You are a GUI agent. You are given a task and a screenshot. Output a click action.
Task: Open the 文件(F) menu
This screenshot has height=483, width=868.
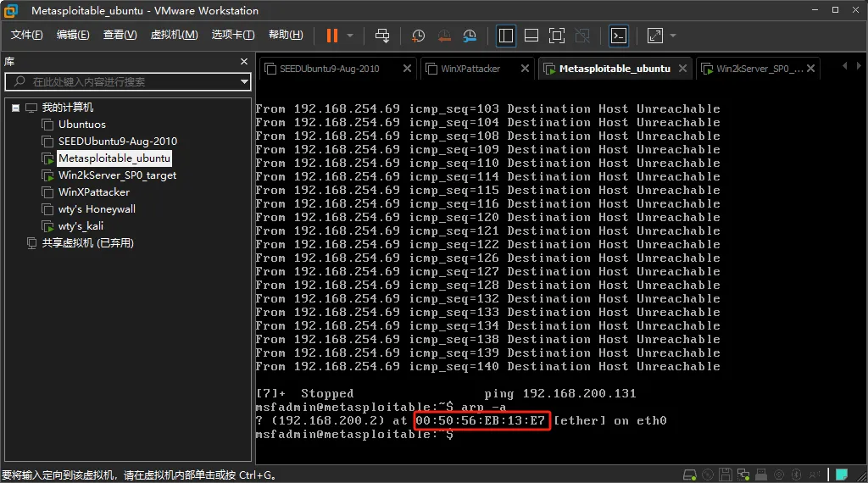(x=26, y=35)
